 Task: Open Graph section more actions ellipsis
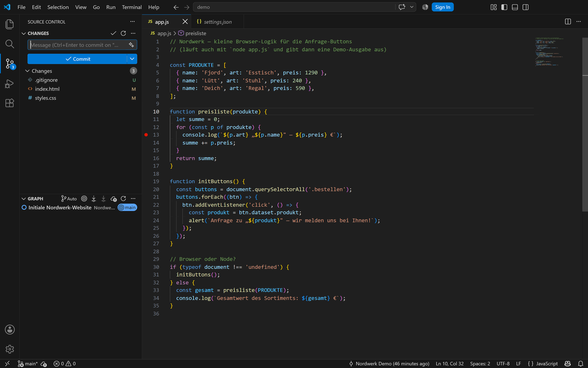coord(133,198)
